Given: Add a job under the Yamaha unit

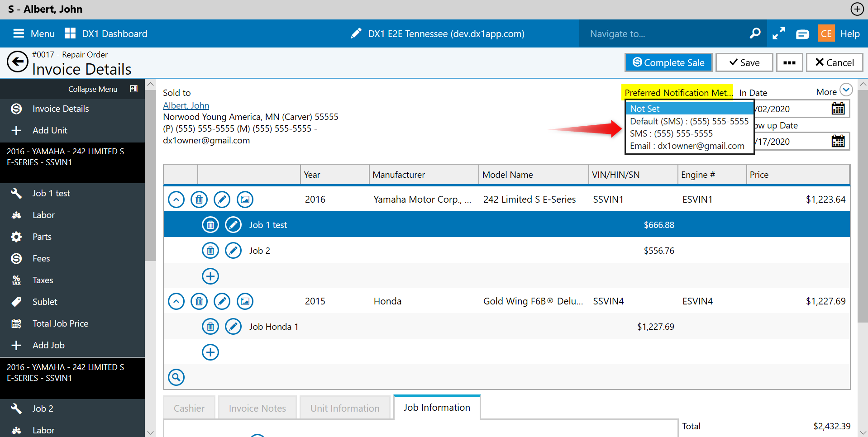Looking at the screenshot, I should click(210, 276).
